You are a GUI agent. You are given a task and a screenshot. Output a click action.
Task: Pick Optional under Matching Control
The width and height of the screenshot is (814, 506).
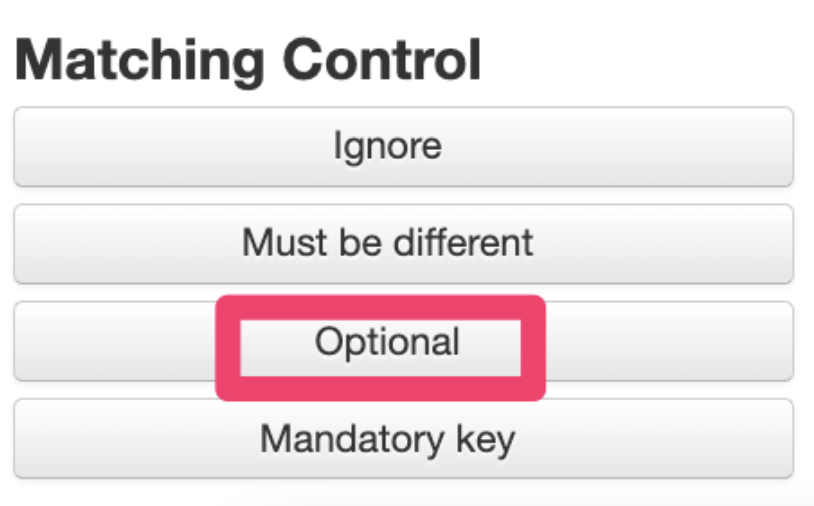click(x=387, y=343)
